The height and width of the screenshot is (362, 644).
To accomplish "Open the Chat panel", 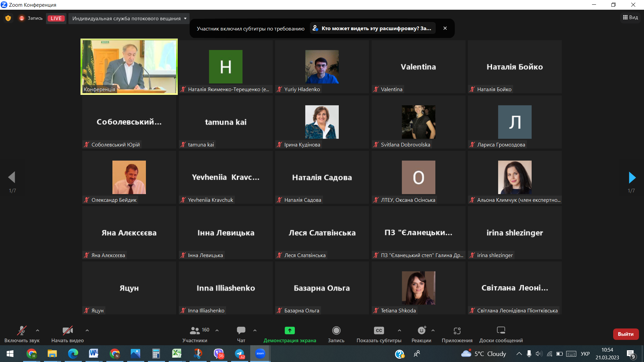I will tap(241, 330).
